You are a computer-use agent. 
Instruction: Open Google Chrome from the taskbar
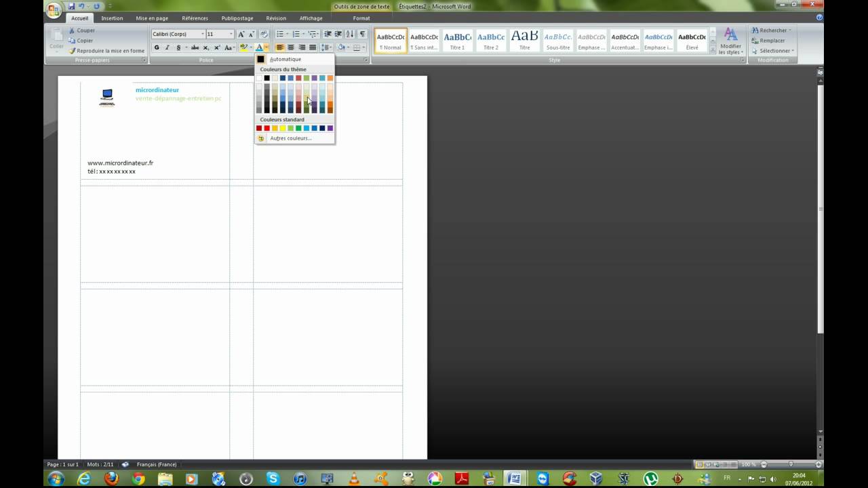[138, 479]
